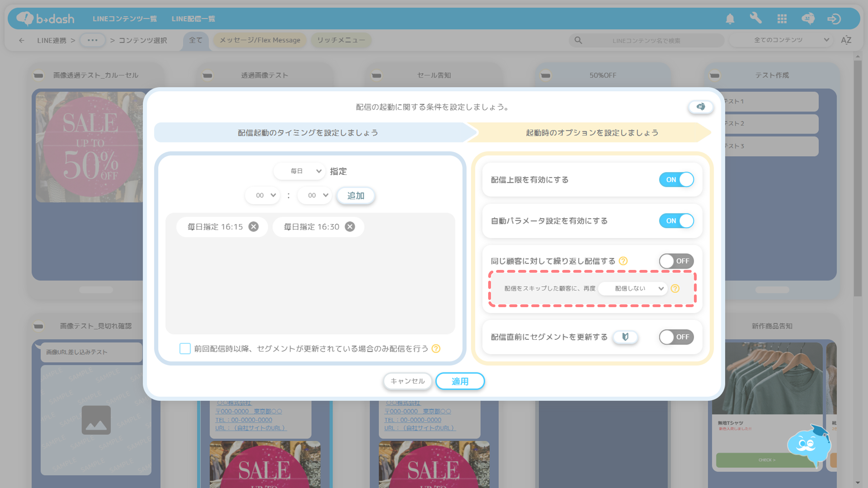Click the CHECK > button on 新作商品告知 card
This screenshot has height=488, width=868.
767,460
